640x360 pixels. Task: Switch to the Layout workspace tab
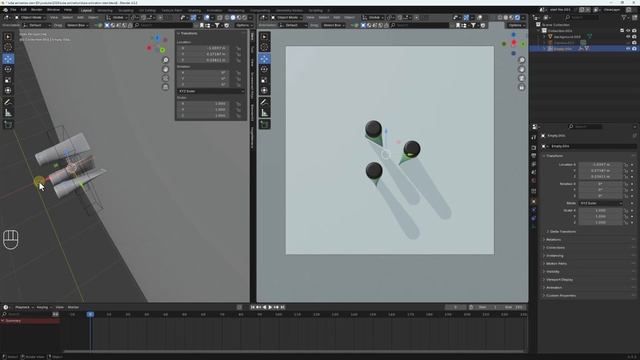tap(86, 10)
